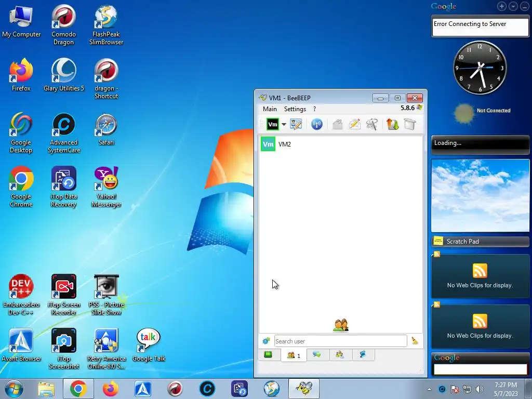Open the Scratch Pad gadget header

click(480, 242)
